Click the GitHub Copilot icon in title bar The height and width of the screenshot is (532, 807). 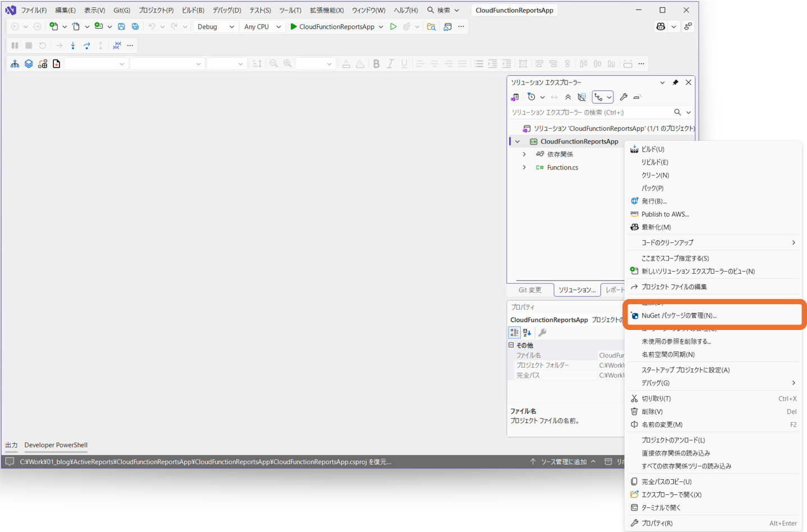(x=661, y=26)
